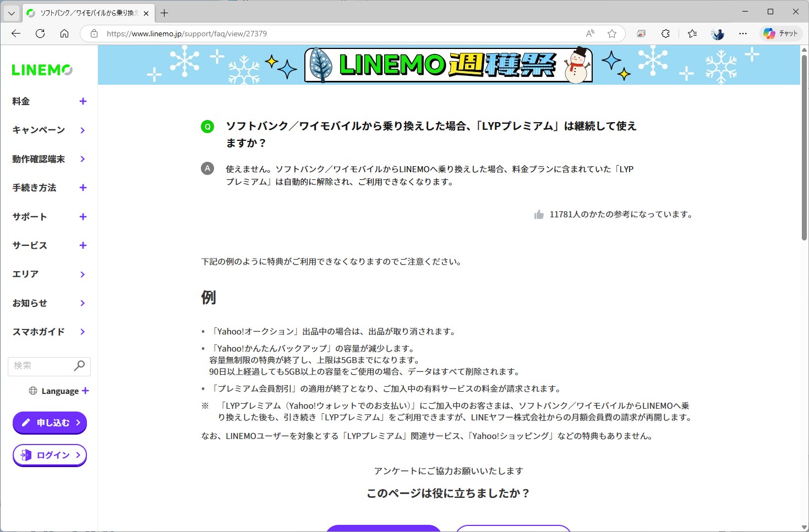Click the プレミアム会員割引 bullet line
809x532 pixels.
386,389
